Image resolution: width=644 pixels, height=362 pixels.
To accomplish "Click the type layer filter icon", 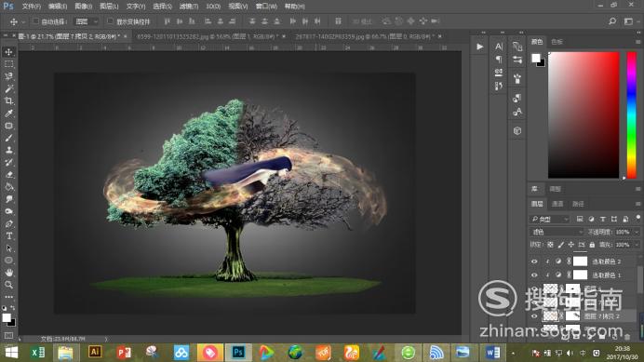I will point(602,219).
